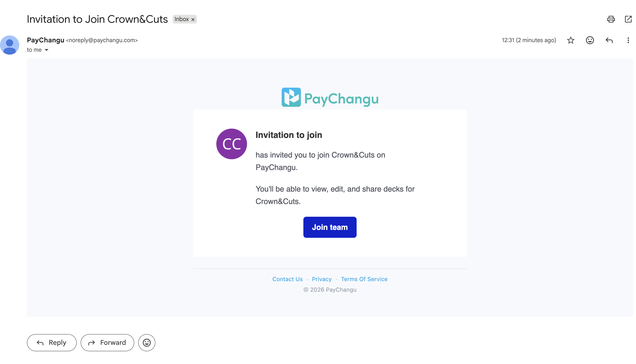This screenshot has height=364, width=636.
Task: Open the Terms Of Service link
Action: click(364, 279)
